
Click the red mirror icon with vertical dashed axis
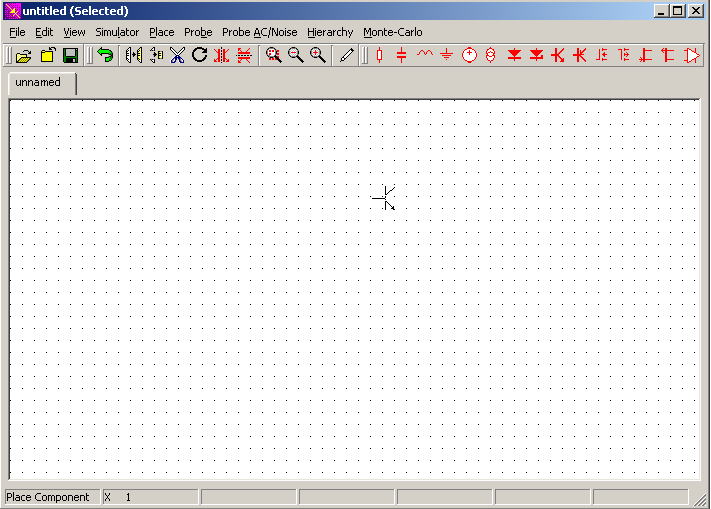(x=221, y=55)
